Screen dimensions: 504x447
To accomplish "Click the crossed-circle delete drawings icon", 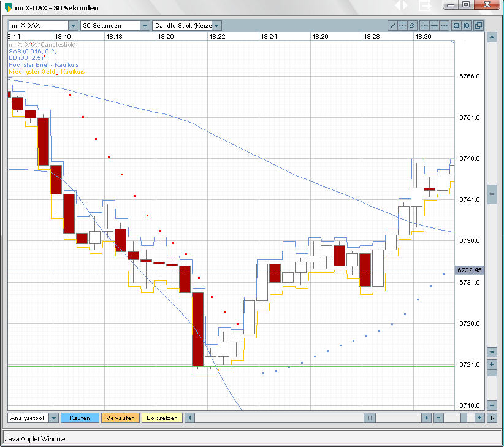I will pyautogui.click(x=413, y=25).
